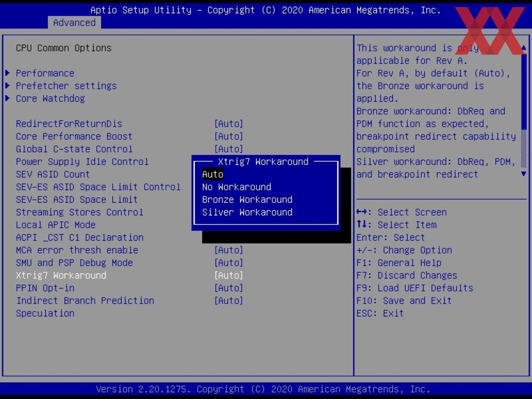Select highlighted Xtrig7 Workaround label
Screen dimensions: 532x399
tap(61, 275)
